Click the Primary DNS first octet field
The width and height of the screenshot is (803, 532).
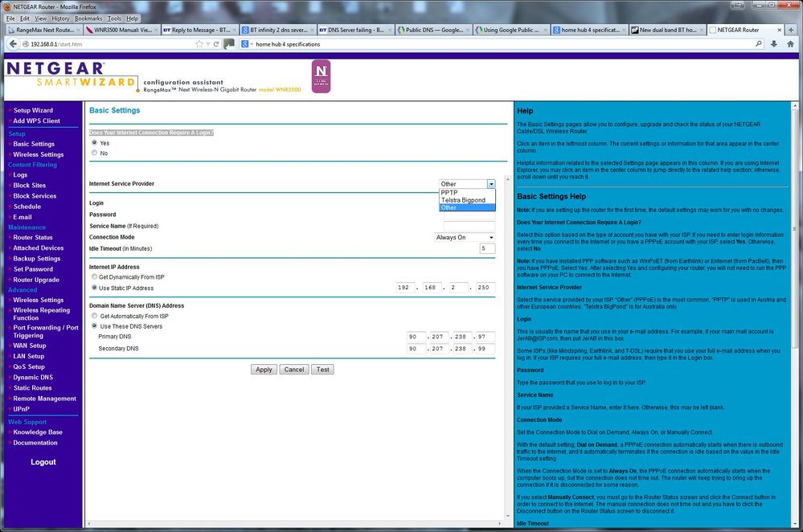point(417,337)
